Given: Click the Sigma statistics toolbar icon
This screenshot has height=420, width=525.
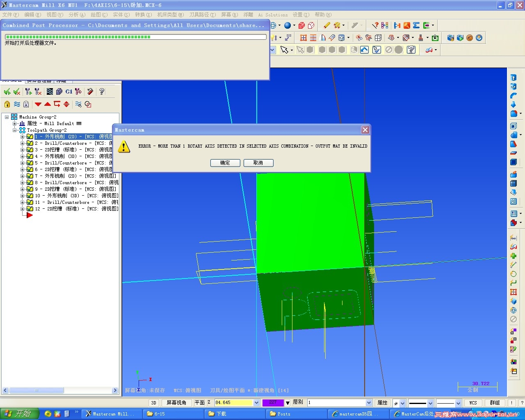Looking at the screenshot, I should [x=416, y=25].
